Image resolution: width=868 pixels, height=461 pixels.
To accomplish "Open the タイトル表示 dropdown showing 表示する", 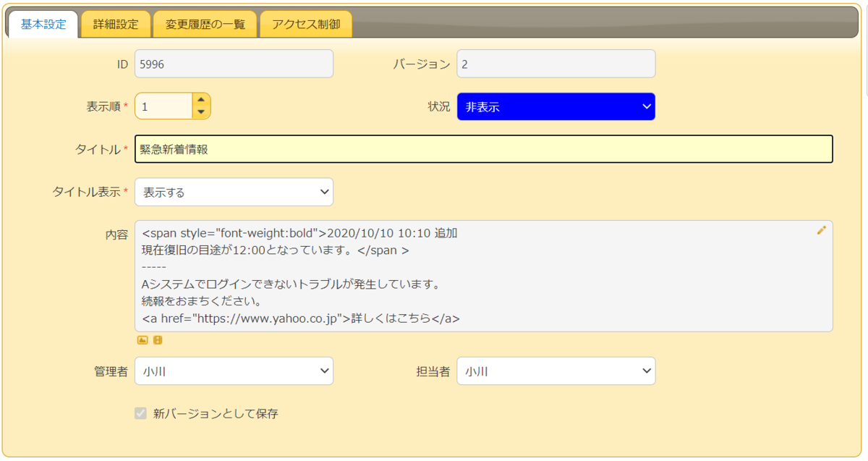I will (233, 191).
